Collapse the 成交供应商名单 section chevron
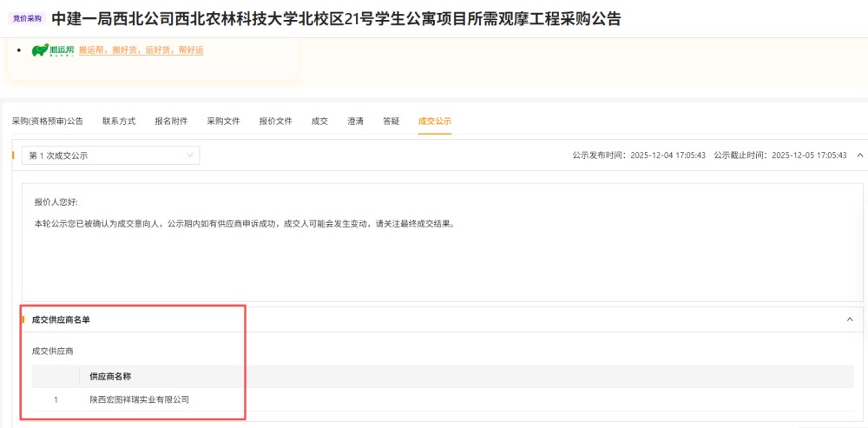Viewport: 868px width, 428px height. tap(851, 319)
